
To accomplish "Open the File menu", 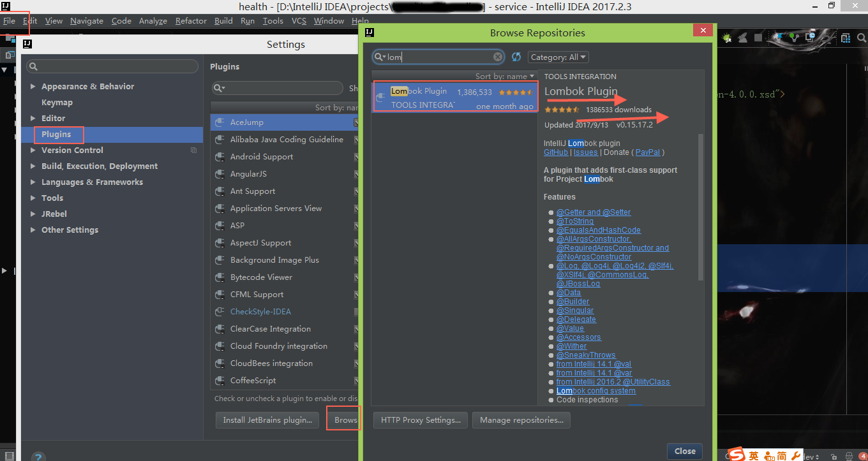I will tap(9, 21).
